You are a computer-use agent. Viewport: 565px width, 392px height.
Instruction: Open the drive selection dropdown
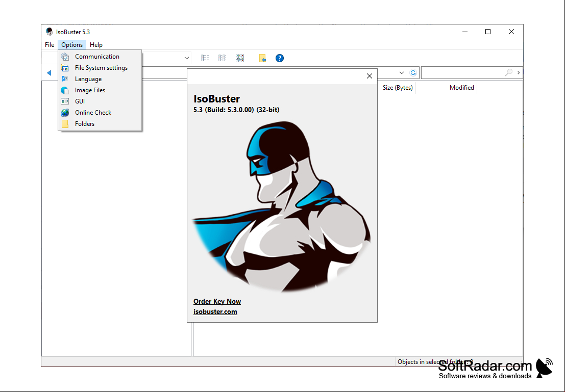187,58
